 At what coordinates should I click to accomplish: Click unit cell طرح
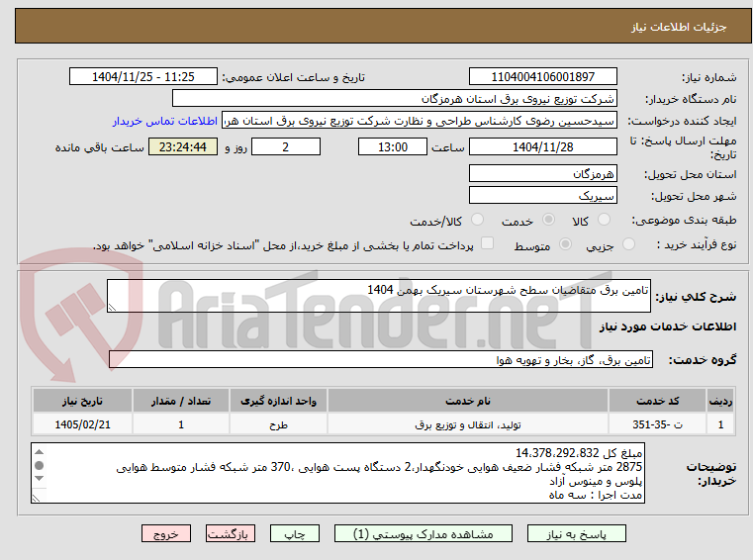(278, 424)
